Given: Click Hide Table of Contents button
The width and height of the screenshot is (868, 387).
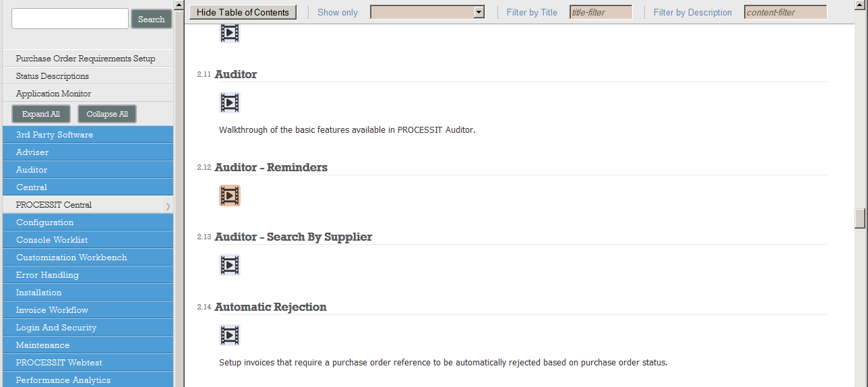Looking at the screenshot, I should 243,12.
